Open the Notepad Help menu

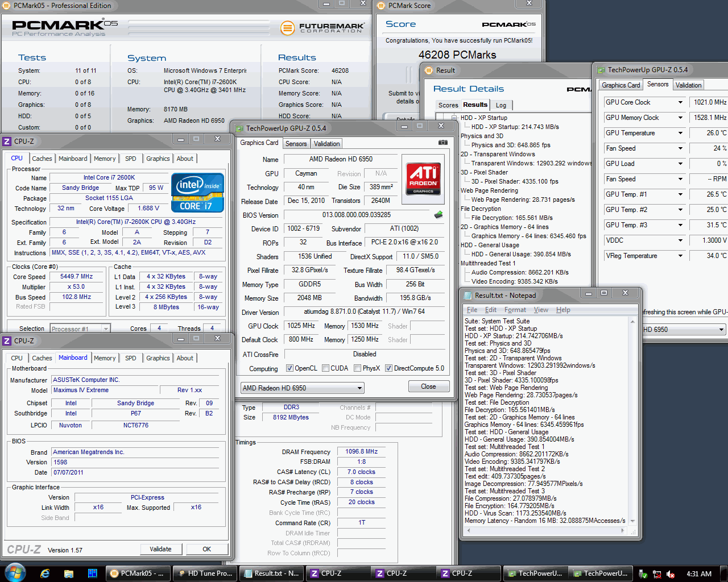(x=563, y=310)
